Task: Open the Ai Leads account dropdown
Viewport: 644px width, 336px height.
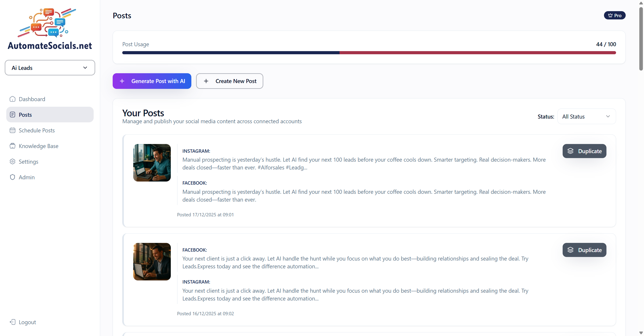Action: 49,68
